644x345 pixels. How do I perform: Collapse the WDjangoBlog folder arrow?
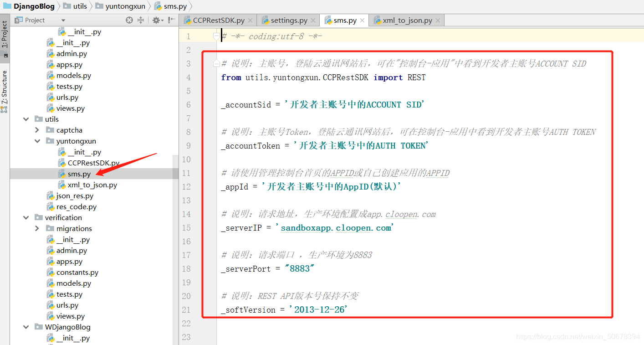pyautogui.click(x=26, y=327)
